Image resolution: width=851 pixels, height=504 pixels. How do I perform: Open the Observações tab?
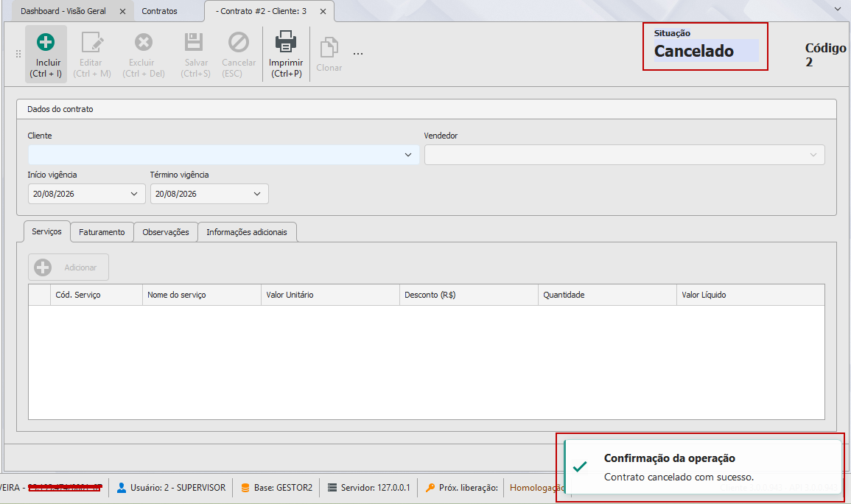(166, 232)
